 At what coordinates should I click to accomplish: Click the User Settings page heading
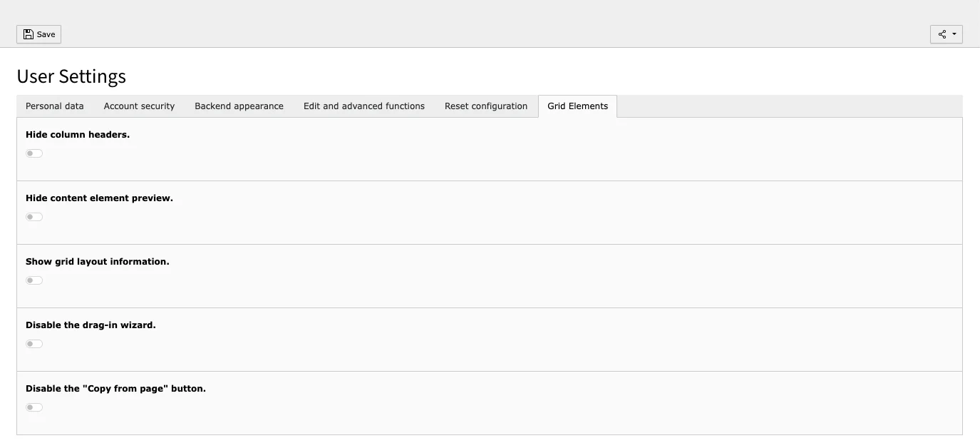pyautogui.click(x=71, y=76)
